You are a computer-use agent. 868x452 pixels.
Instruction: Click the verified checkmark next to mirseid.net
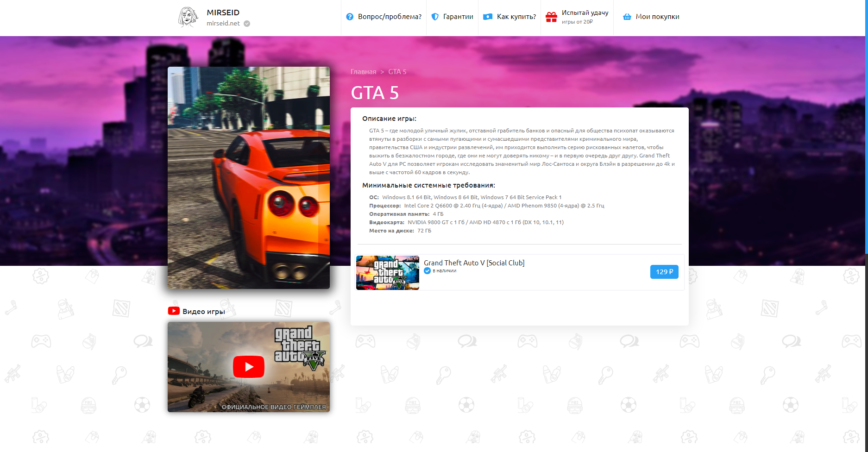pos(247,24)
